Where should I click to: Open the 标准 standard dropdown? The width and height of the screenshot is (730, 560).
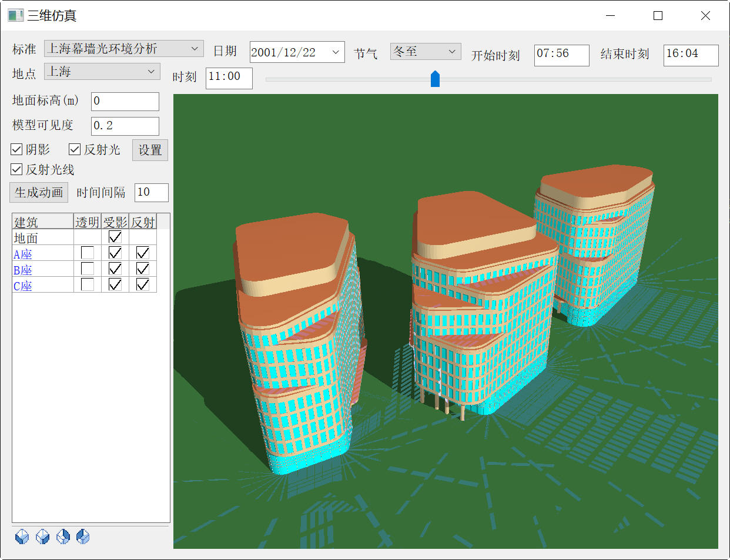point(124,49)
